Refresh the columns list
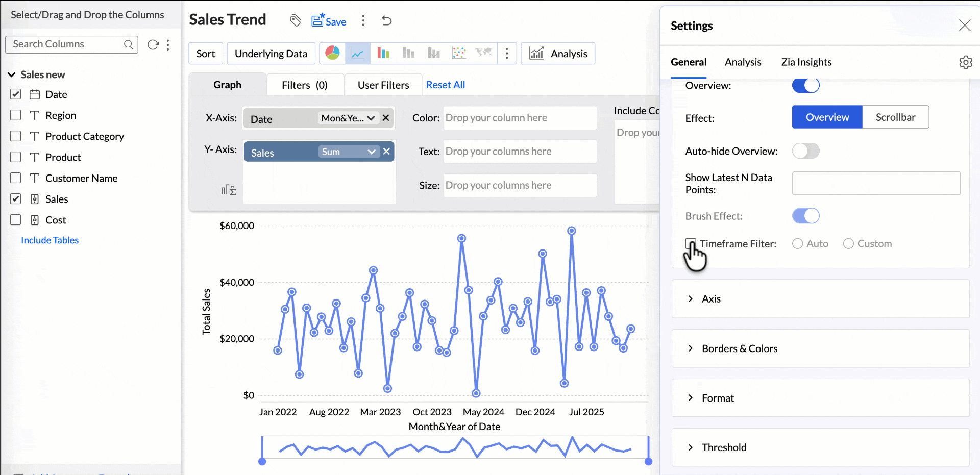The width and height of the screenshot is (980, 475). click(x=153, y=45)
